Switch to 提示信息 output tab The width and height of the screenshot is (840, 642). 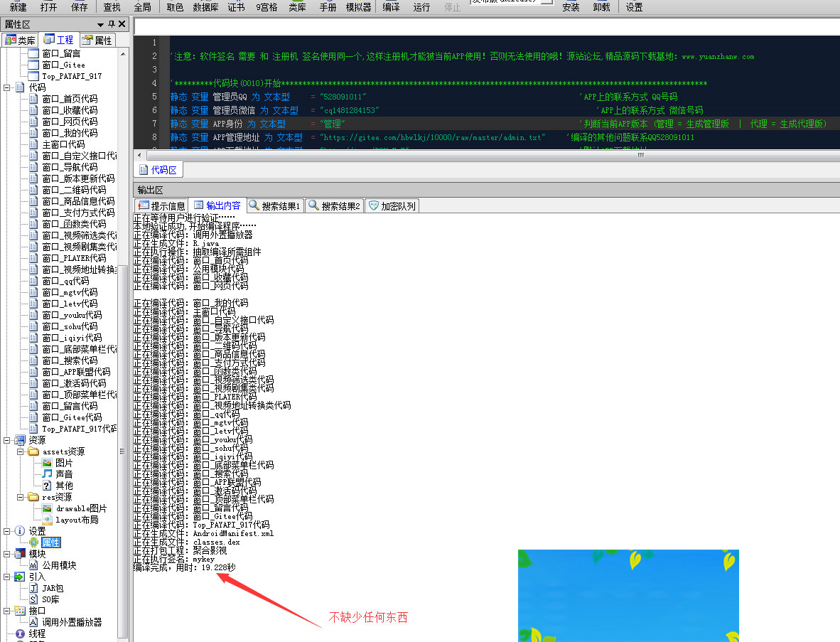(161, 205)
